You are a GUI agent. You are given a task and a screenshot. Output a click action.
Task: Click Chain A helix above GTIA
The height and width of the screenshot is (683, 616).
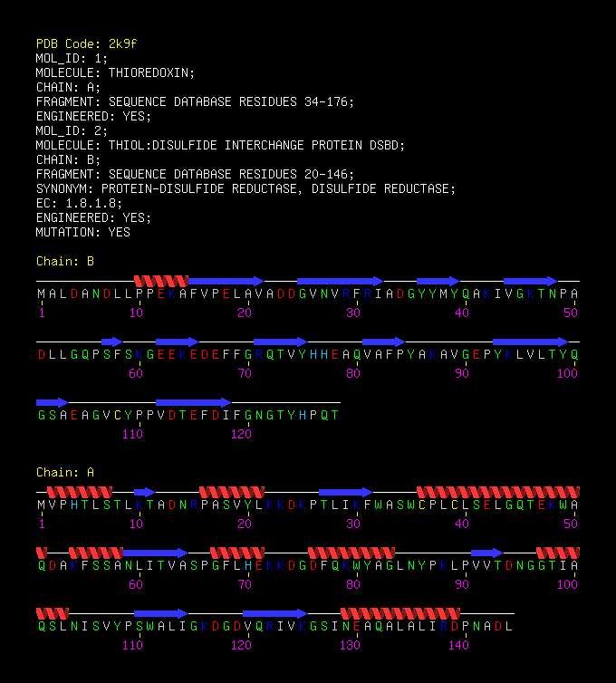(558, 553)
